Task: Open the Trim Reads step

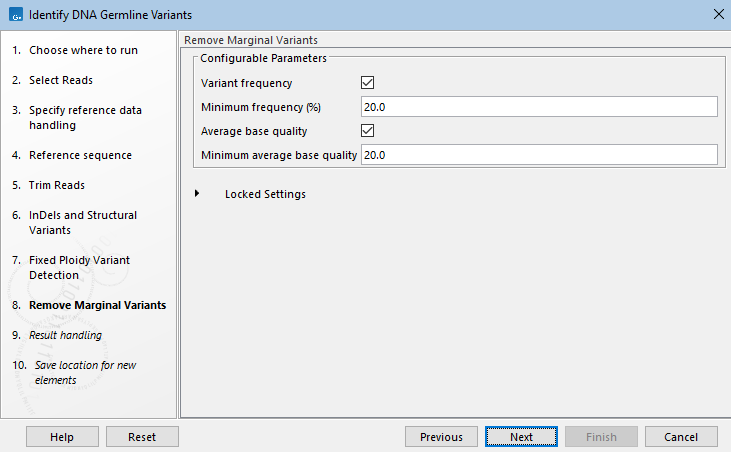Action: click(x=57, y=185)
